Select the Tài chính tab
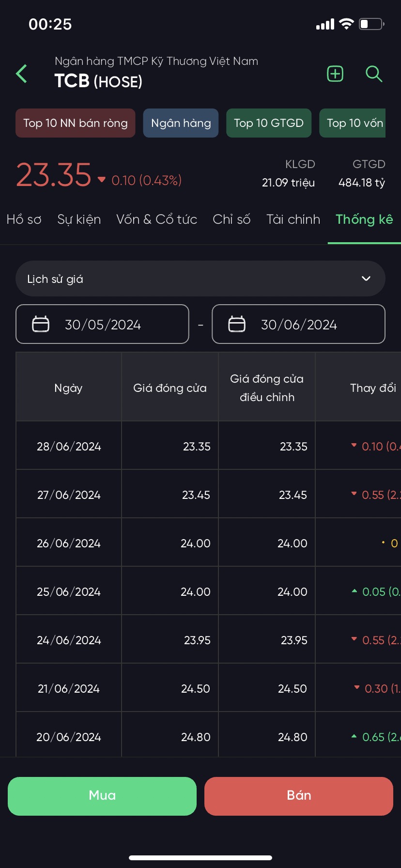401x868 pixels. 293,219
